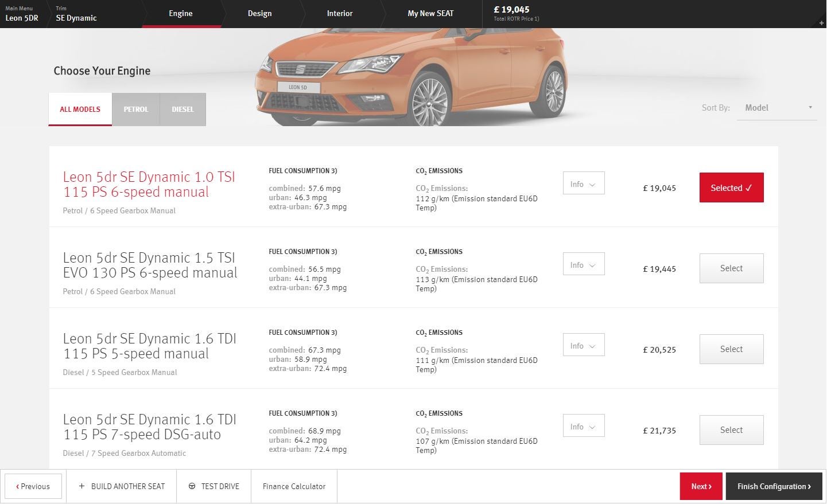Image resolution: width=827 pixels, height=504 pixels.
Task: Click the plus expand icon at top right
Action: pos(821,23)
